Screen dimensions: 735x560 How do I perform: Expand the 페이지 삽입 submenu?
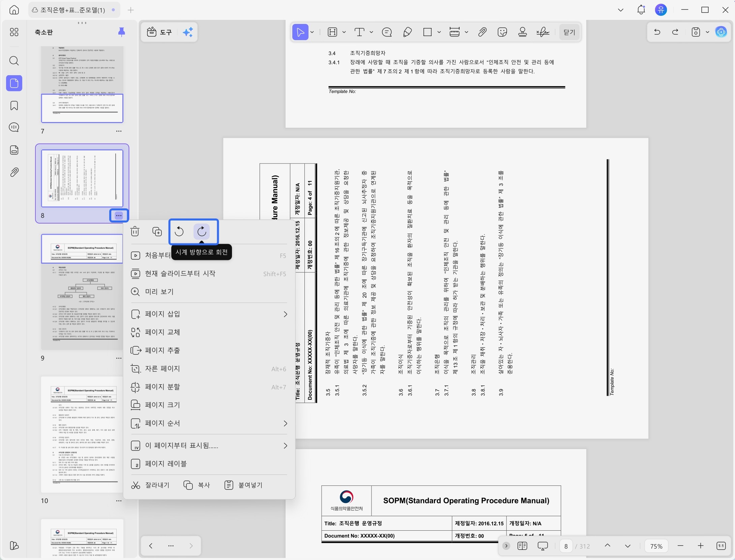[285, 314]
